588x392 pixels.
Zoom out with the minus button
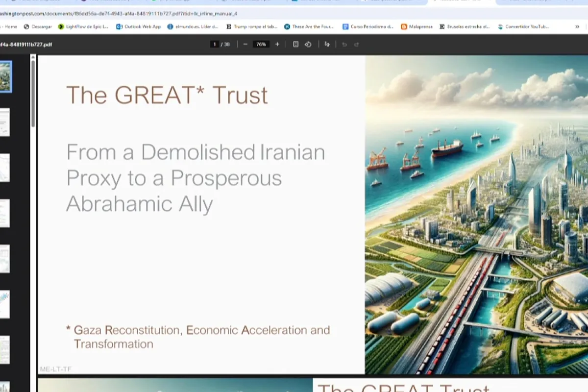point(245,44)
